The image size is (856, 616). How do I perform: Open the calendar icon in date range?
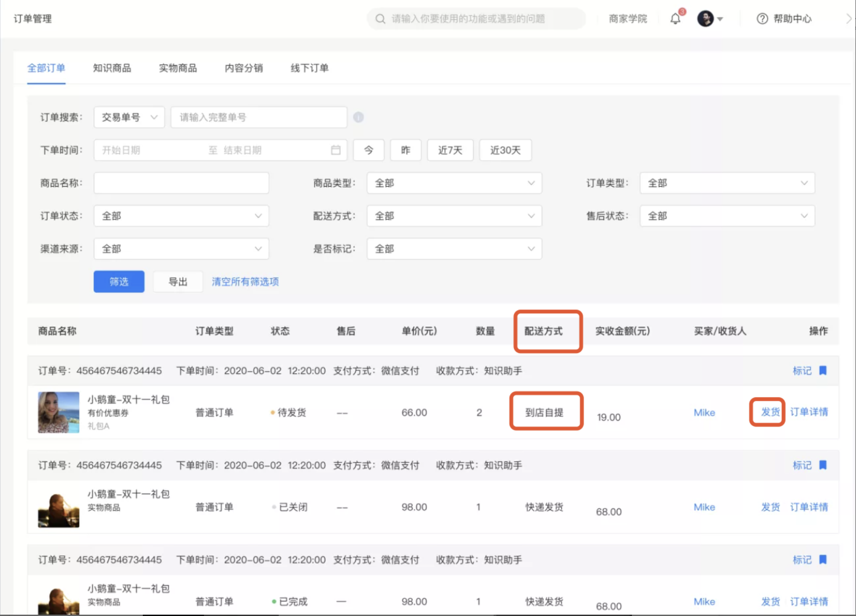point(336,150)
